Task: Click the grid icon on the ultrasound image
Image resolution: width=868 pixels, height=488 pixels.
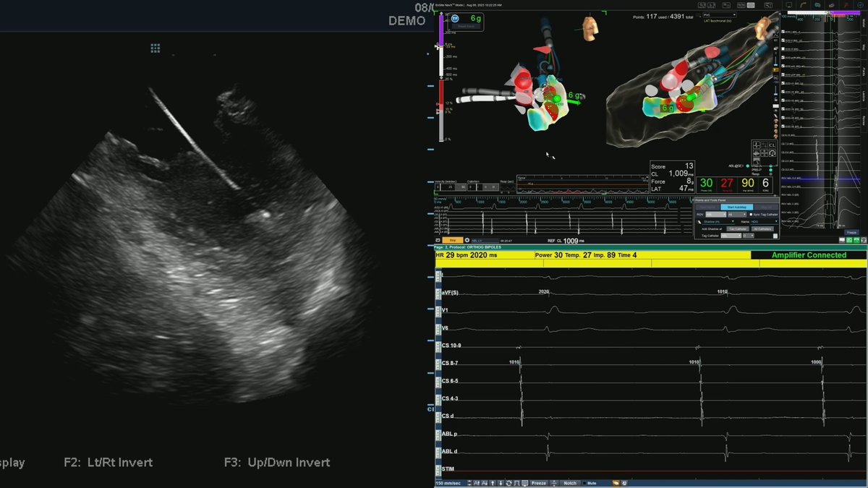Action: coord(155,48)
